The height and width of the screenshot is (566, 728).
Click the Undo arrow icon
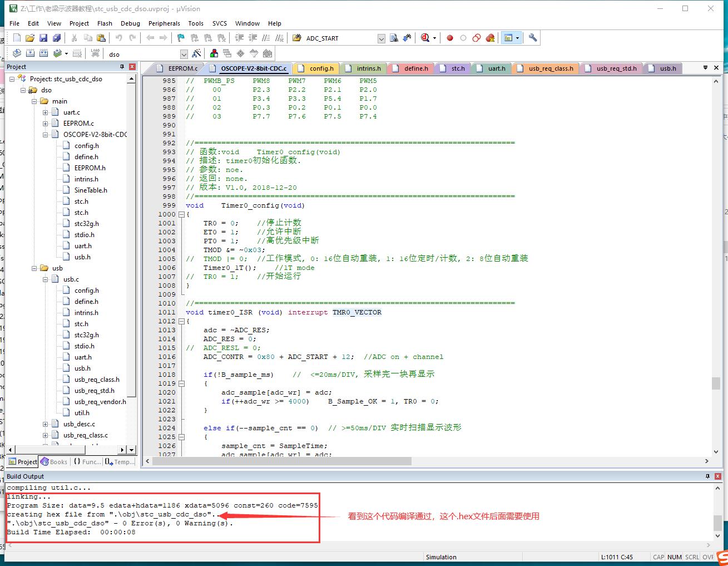pyautogui.click(x=118, y=38)
